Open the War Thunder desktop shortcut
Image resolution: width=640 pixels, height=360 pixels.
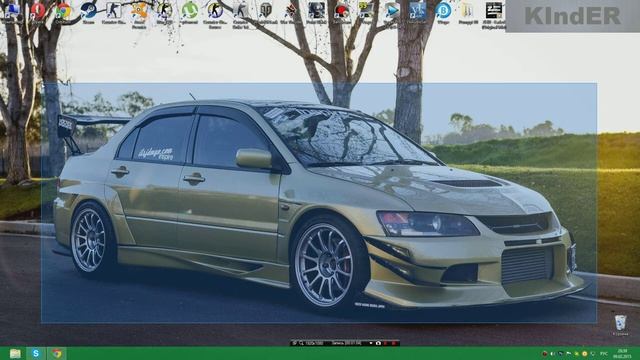click(x=291, y=10)
